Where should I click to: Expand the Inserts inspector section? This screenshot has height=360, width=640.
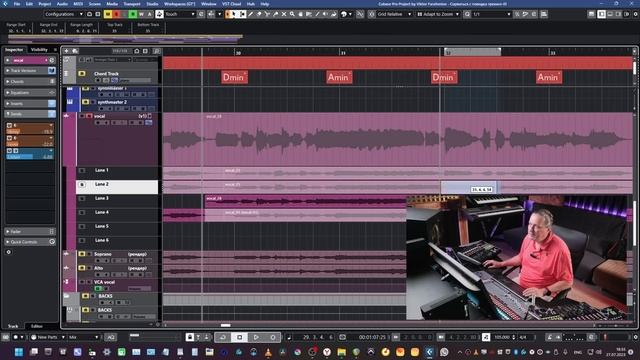point(29,104)
